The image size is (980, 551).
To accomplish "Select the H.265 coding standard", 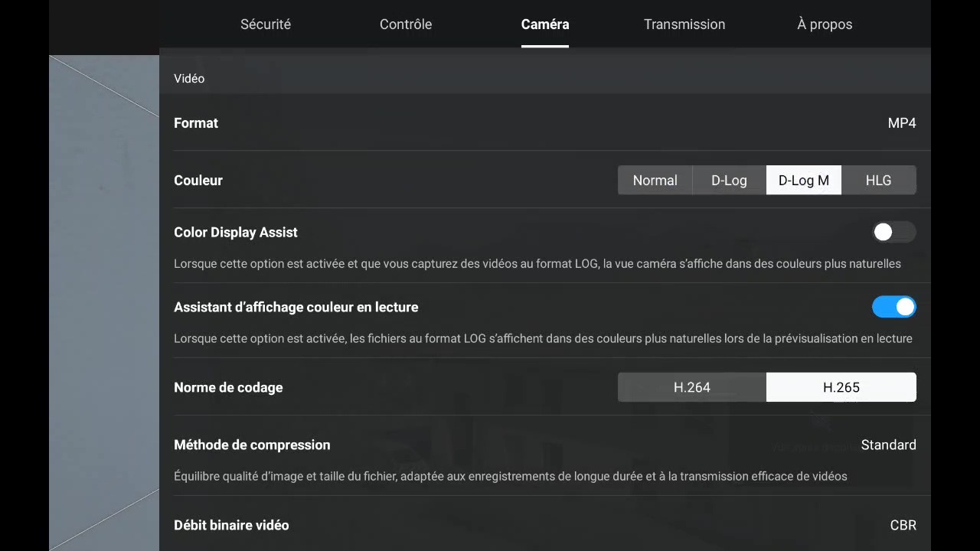I will point(841,387).
